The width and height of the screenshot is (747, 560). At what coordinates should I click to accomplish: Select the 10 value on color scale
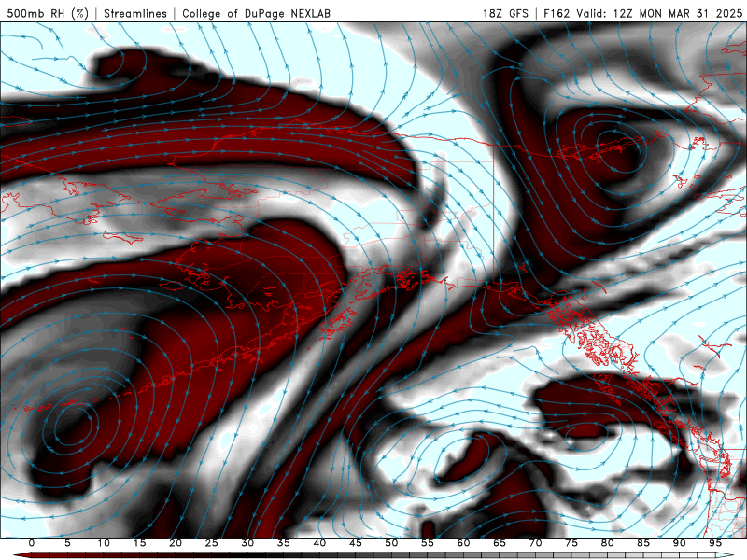click(x=104, y=543)
